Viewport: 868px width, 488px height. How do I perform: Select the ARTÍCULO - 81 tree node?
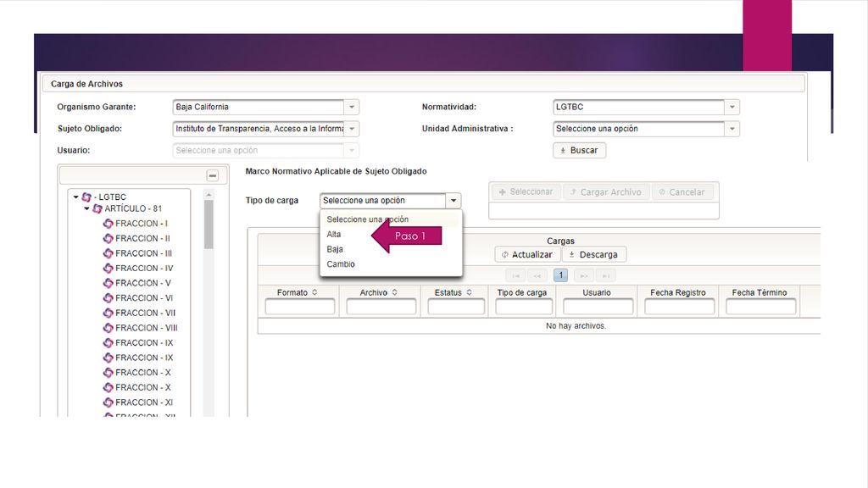(x=133, y=208)
